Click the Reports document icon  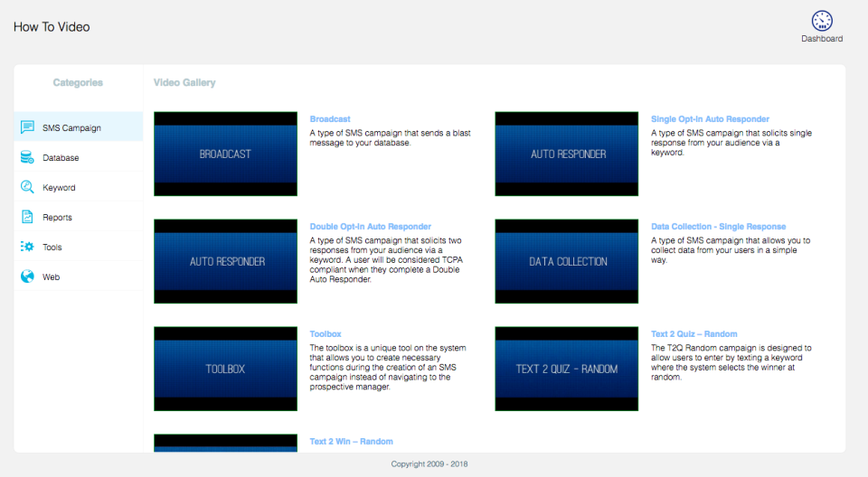point(27,217)
